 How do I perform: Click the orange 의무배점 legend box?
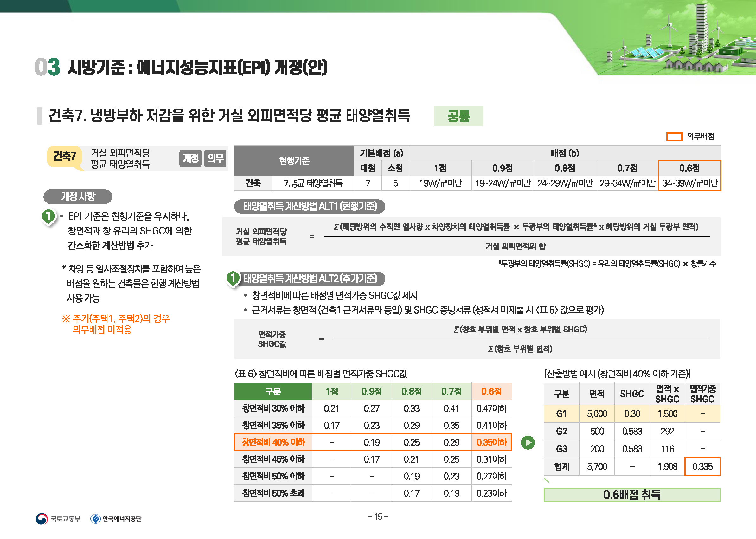674,136
